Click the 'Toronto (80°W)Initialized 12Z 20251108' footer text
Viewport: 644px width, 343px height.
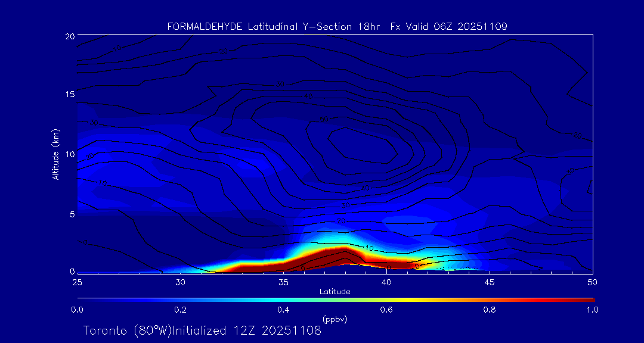pyautogui.click(x=203, y=330)
